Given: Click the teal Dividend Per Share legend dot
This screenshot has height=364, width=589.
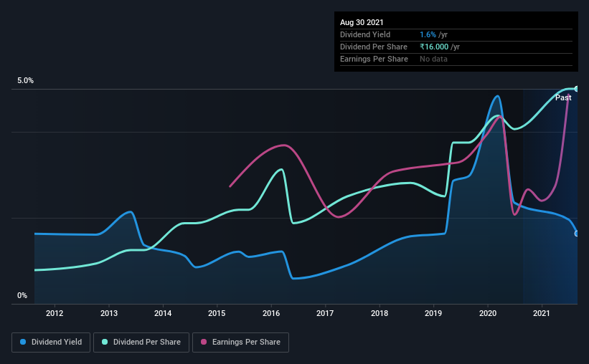Looking at the screenshot, I should point(105,342).
